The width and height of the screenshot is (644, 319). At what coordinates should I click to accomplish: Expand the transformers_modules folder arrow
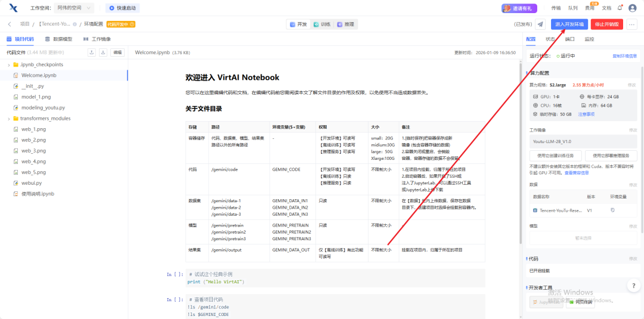9,119
